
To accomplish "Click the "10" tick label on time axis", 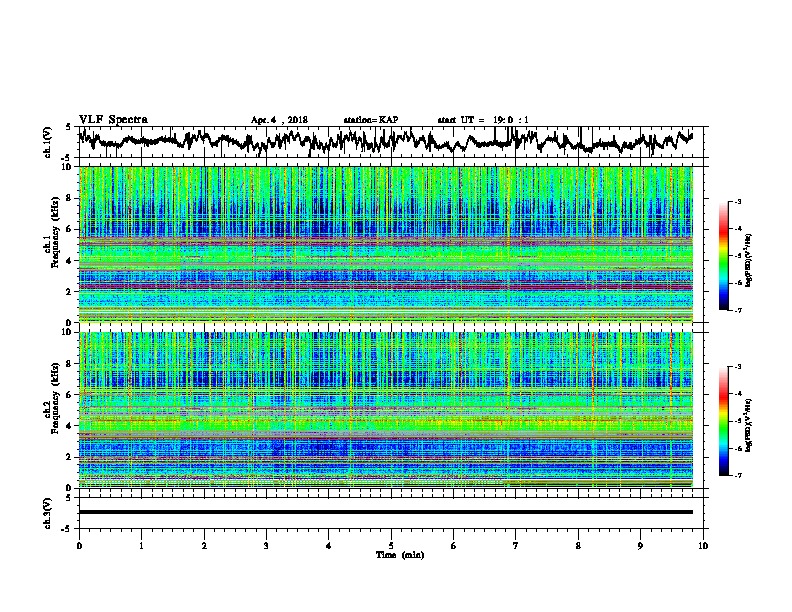I will (703, 546).
